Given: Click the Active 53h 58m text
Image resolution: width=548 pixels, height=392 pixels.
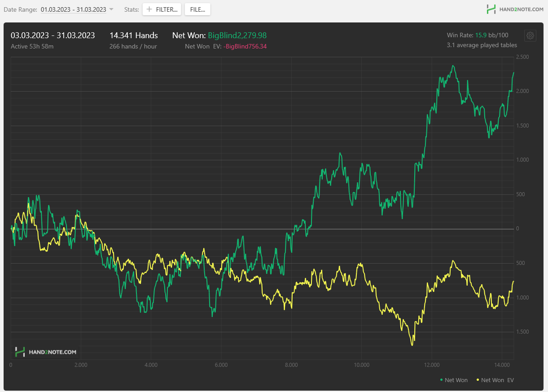Looking at the screenshot, I should [x=32, y=46].
